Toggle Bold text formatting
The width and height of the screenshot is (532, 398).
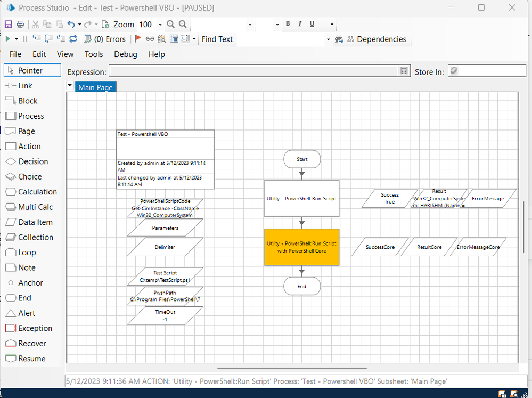coord(288,24)
